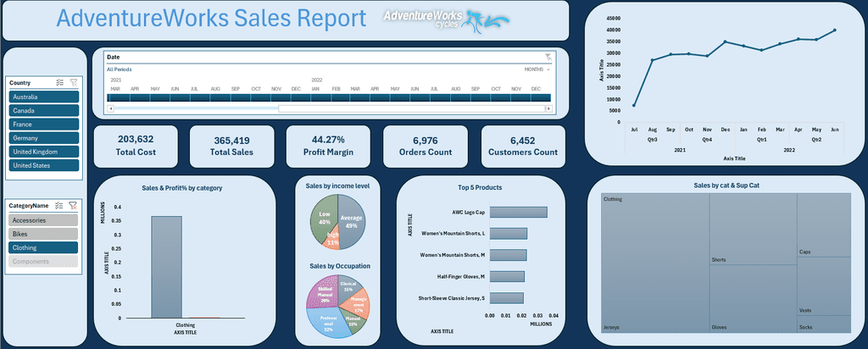868x349 pixels.
Task: Clear the CategoryName slicer filter
Action: (73, 205)
